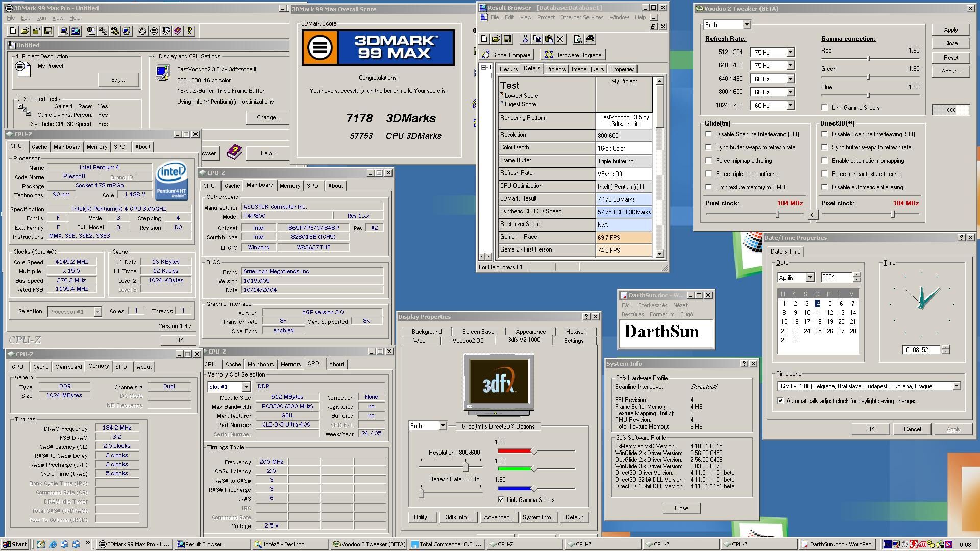Click the Save icon in 3DMark toolbar
Image resolution: width=980 pixels, height=551 pixels.
(x=48, y=31)
